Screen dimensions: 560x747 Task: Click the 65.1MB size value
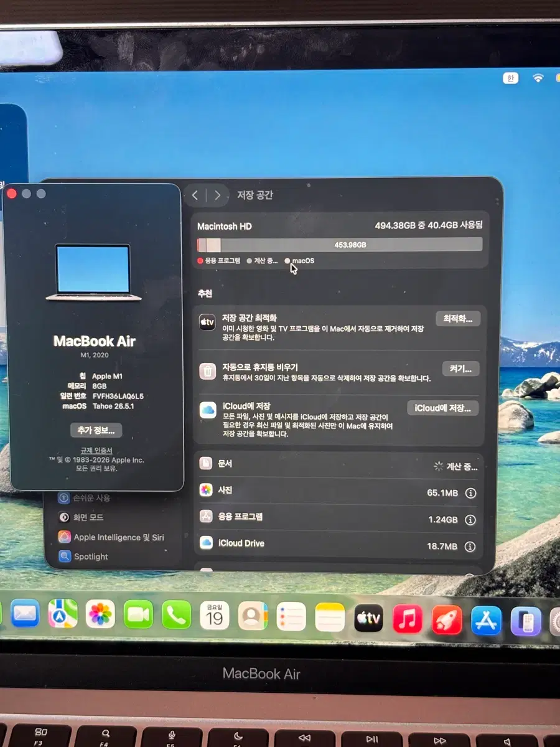coord(442,493)
